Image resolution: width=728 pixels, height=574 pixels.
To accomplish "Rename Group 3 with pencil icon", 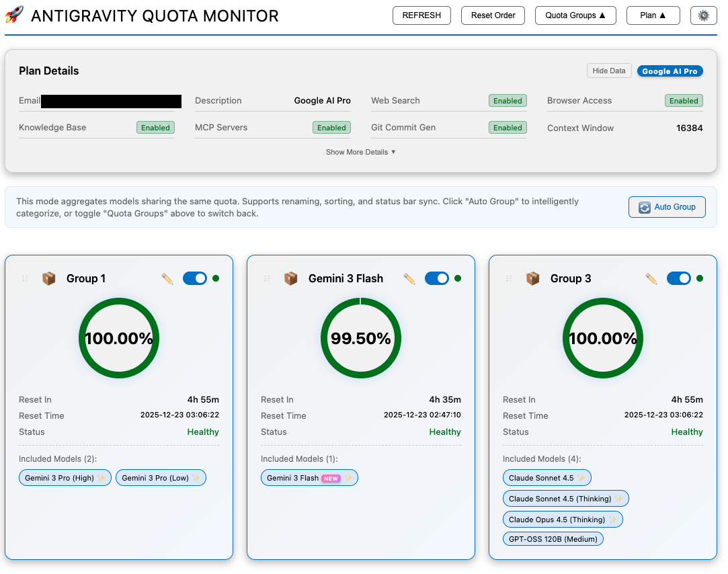I will pyautogui.click(x=651, y=279).
